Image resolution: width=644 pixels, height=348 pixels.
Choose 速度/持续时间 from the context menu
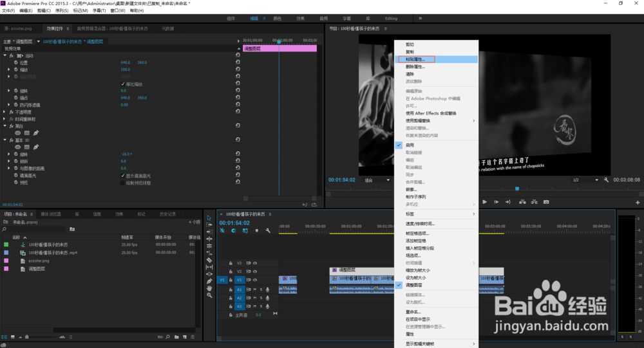click(x=436, y=224)
